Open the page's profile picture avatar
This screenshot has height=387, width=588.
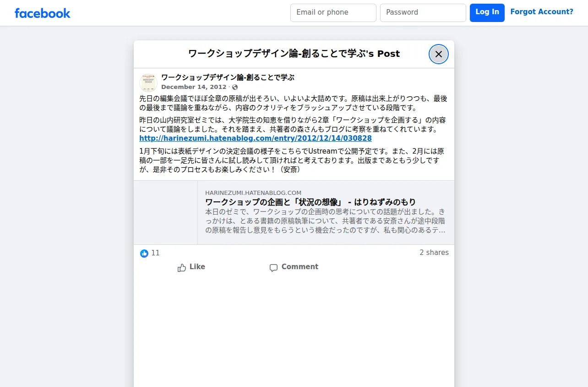point(148,82)
